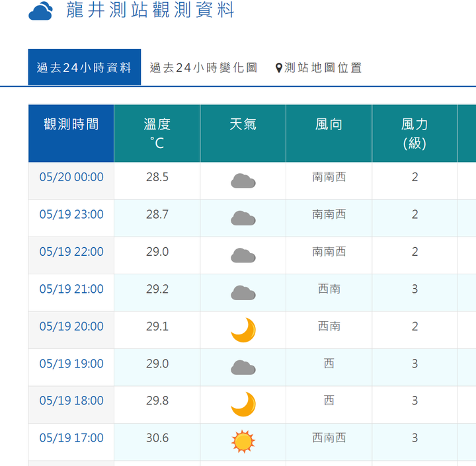476x466 pixels.
Task: Click the 風向 column header
Action: (329, 134)
